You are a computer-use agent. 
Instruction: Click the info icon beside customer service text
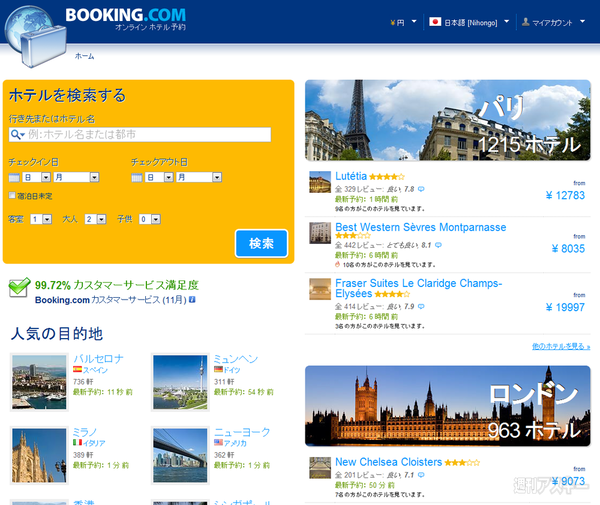tap(192, 300)
